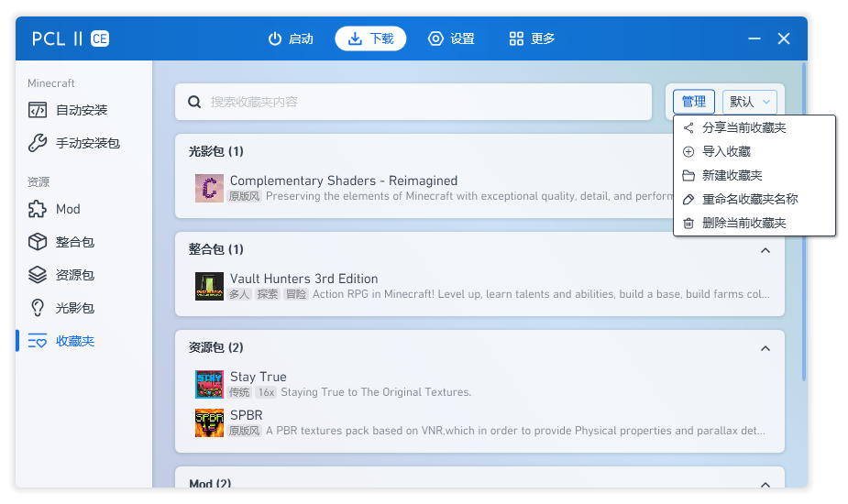Open the 资源包 layers section
This screenshot has height=504, width=848.
[74, 275]
